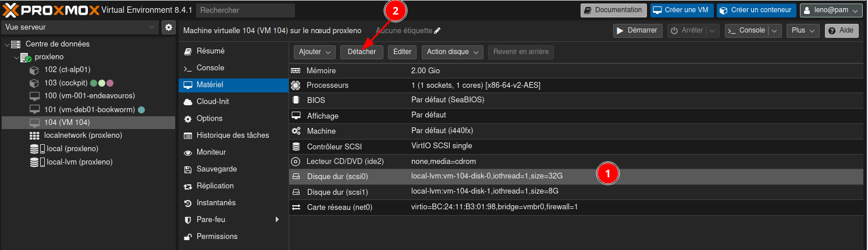This screenshot has height=250, width=868.
Task: Click the Détacher button
Action: (x=361, y=52)
